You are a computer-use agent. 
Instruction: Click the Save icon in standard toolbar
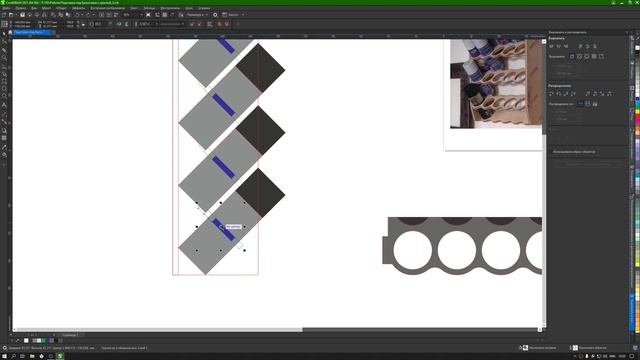(22, 15)
